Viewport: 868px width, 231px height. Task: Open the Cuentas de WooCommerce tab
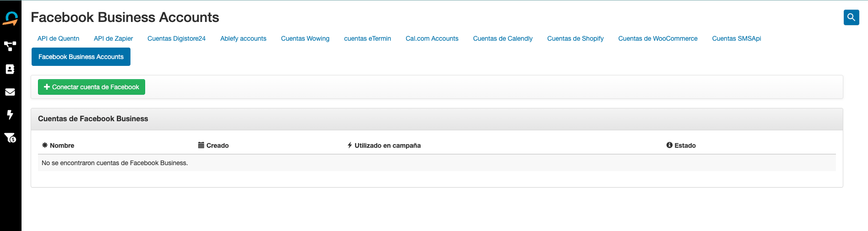[657, 38]
